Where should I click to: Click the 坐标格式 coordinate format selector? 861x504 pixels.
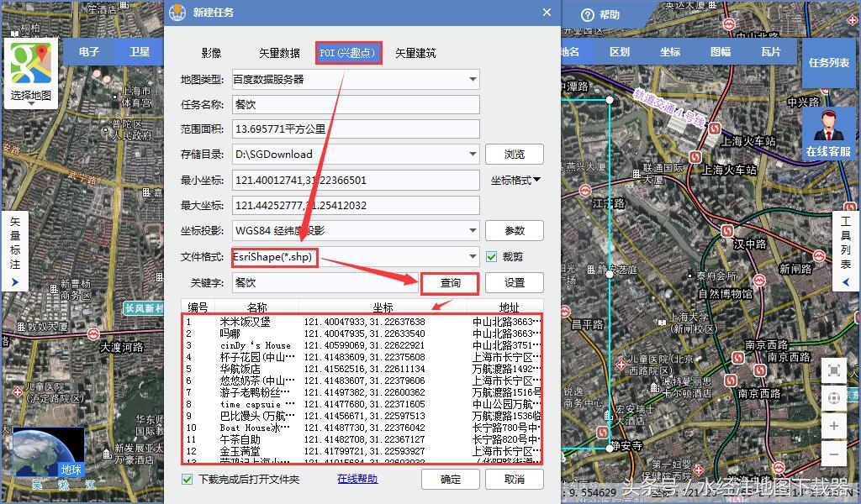(x=514, y=180)
